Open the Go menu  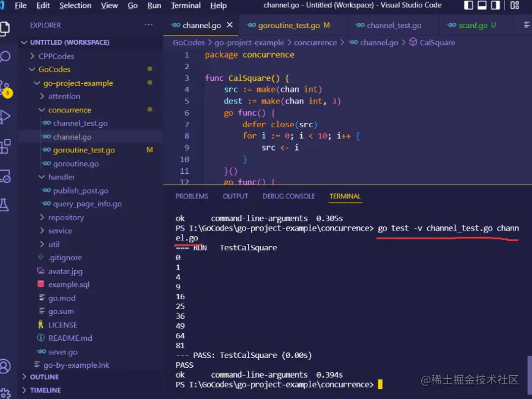133,6
